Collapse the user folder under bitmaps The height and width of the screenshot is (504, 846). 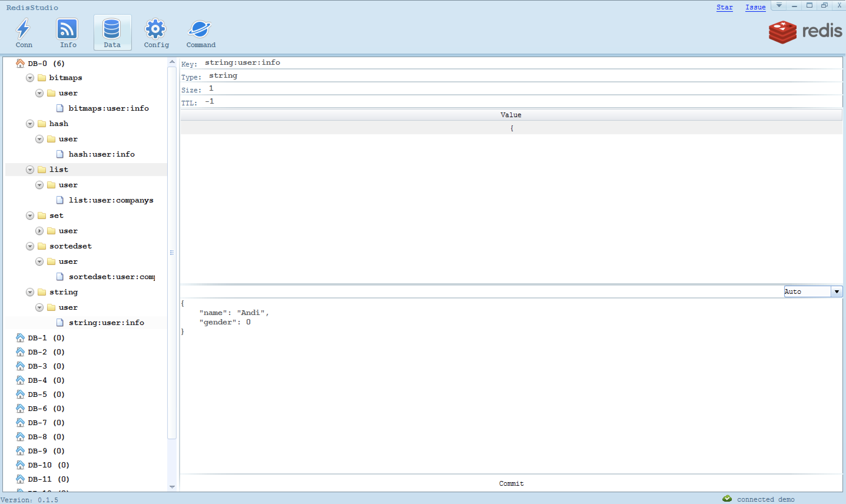pyautogui.click(x=39, y=93)
